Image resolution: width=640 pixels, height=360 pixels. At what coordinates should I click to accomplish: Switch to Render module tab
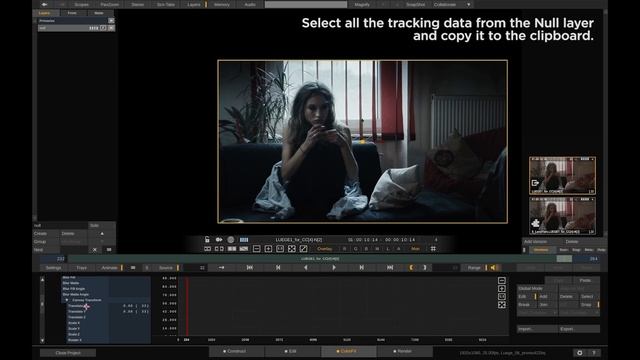point(404,351)
